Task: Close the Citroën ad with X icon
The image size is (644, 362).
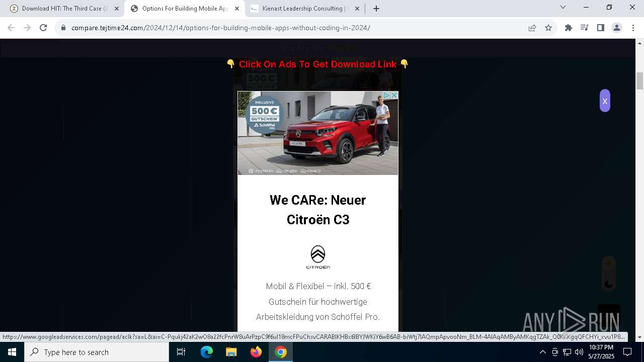Action: (394, 95)
